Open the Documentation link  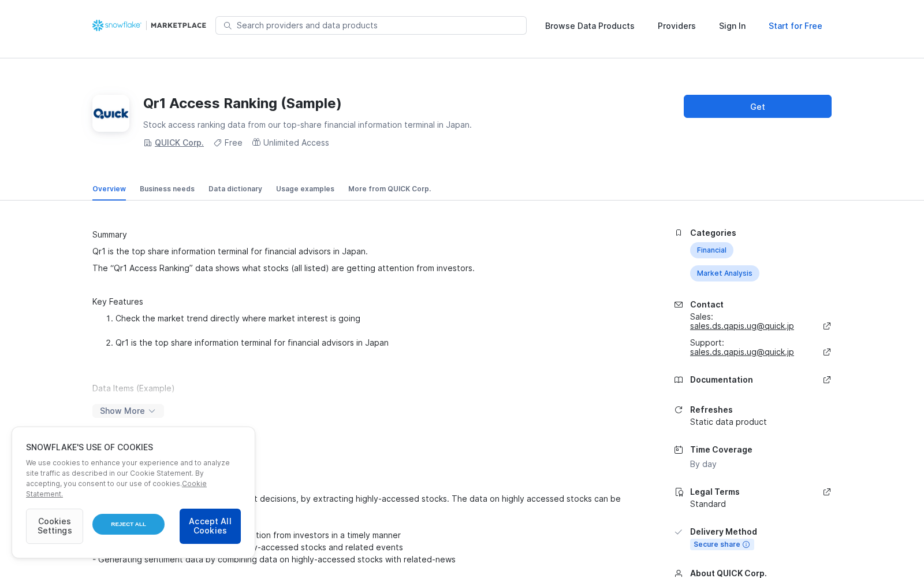click(721, 380)
